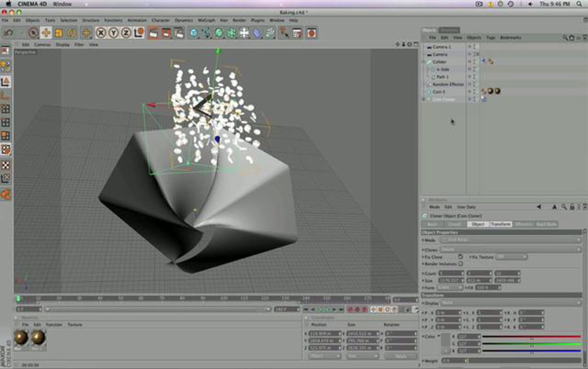588x369 pixels.
Task: Click the Undo arrow in the toolbar
Action: 9,33
